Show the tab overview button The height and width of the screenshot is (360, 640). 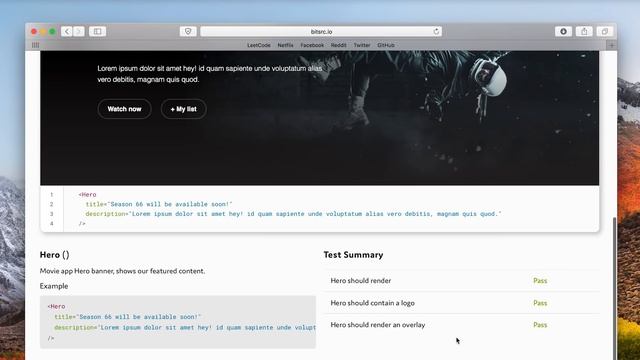[604, 31]
